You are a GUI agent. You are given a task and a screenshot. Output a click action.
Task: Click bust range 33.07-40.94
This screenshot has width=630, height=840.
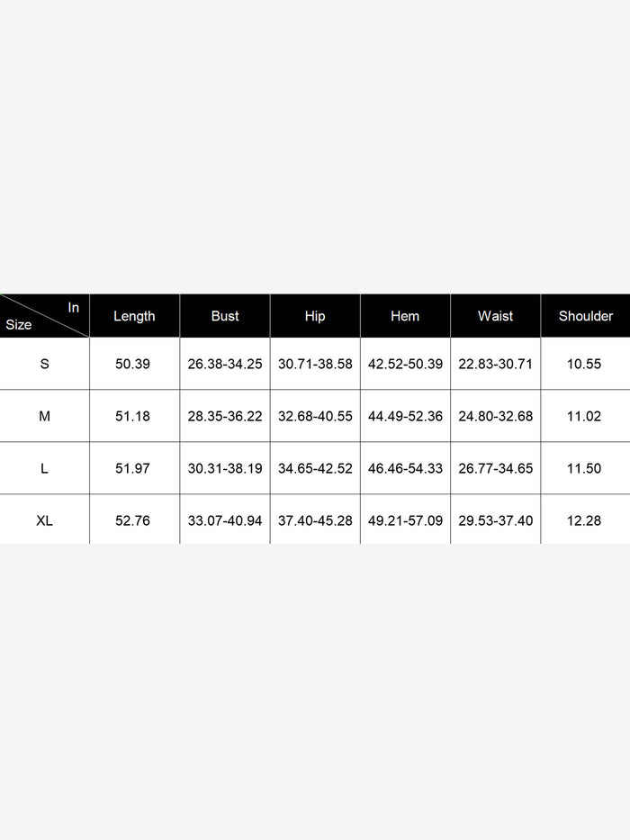point(225,520)
